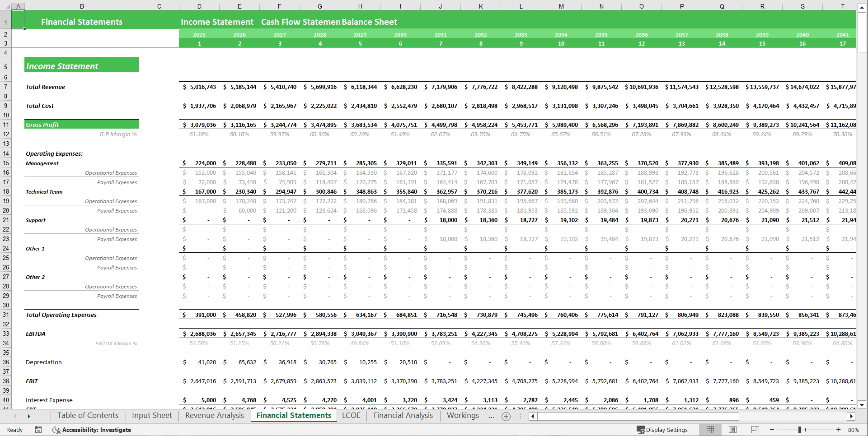868x436 pixels.
Task: Select the Total Revenue row label
Action: tap(45, 87)
